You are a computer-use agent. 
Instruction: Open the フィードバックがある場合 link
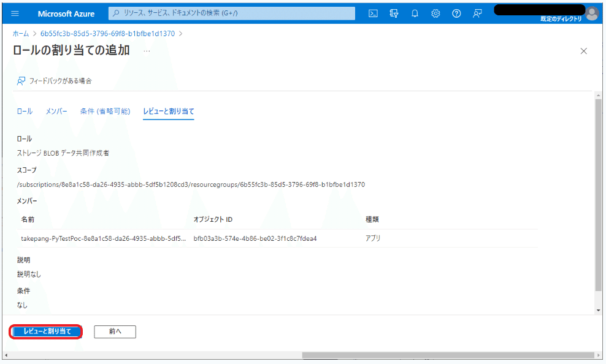61,81
